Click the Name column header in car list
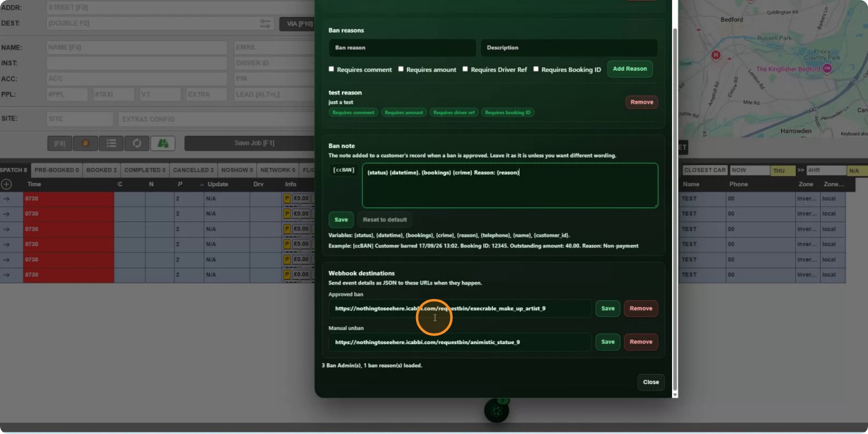The image size is (868, 434). (x=691, y=184)
